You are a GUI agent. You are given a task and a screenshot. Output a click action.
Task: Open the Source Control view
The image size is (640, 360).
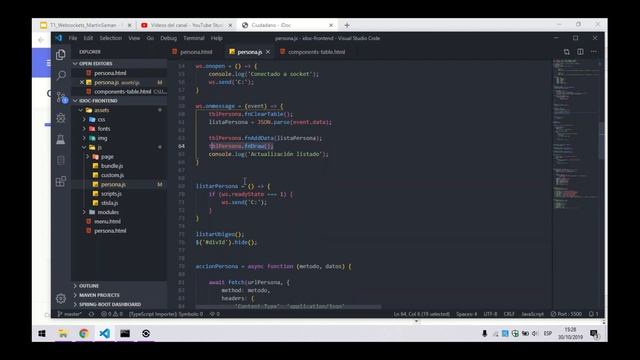61,97
